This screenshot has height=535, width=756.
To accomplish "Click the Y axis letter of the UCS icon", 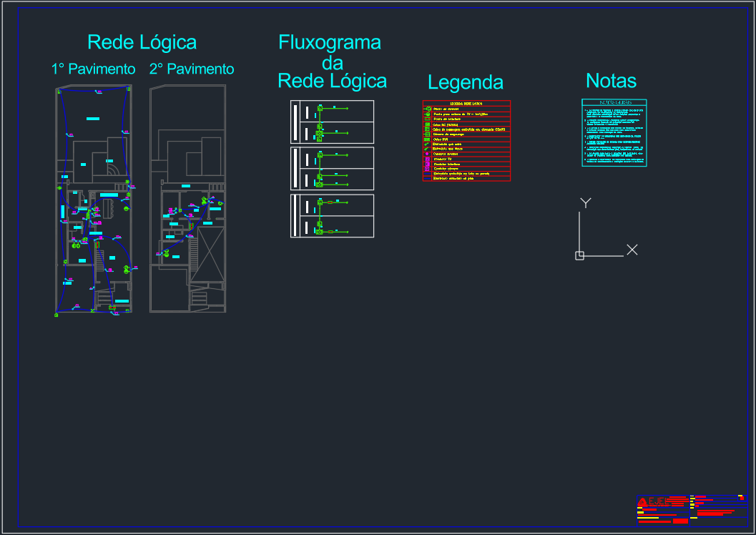I will point(586,203).
